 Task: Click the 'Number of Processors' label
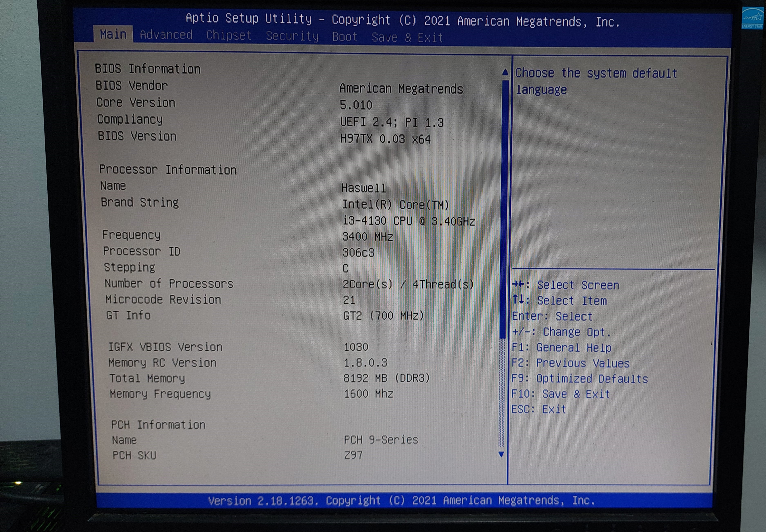169,283
